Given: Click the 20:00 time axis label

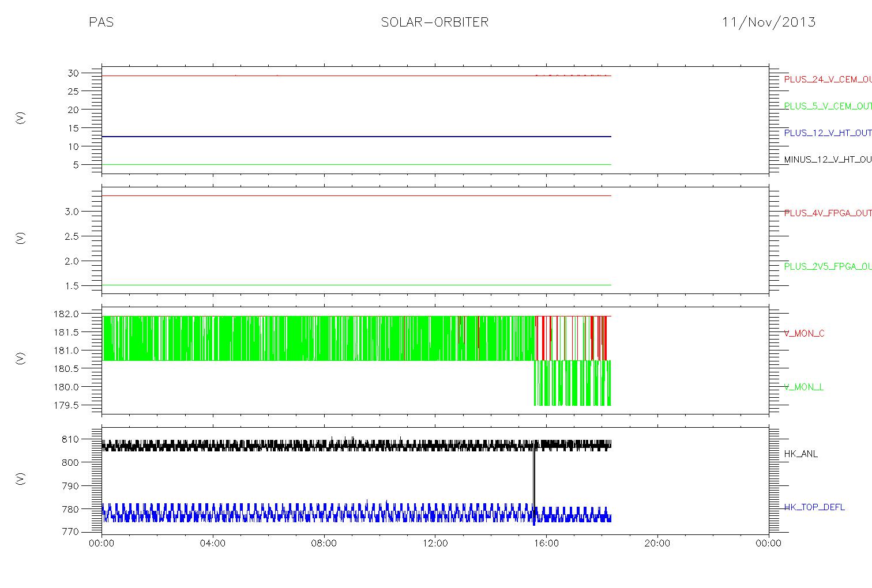Looking at the screenshot, I should tap(657, 544).
